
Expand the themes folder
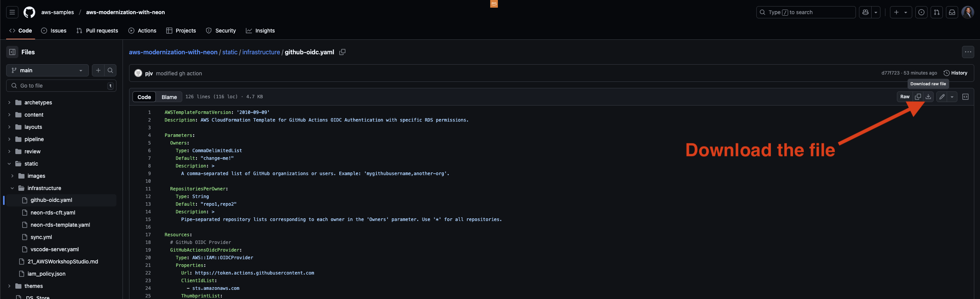[9, 286]
